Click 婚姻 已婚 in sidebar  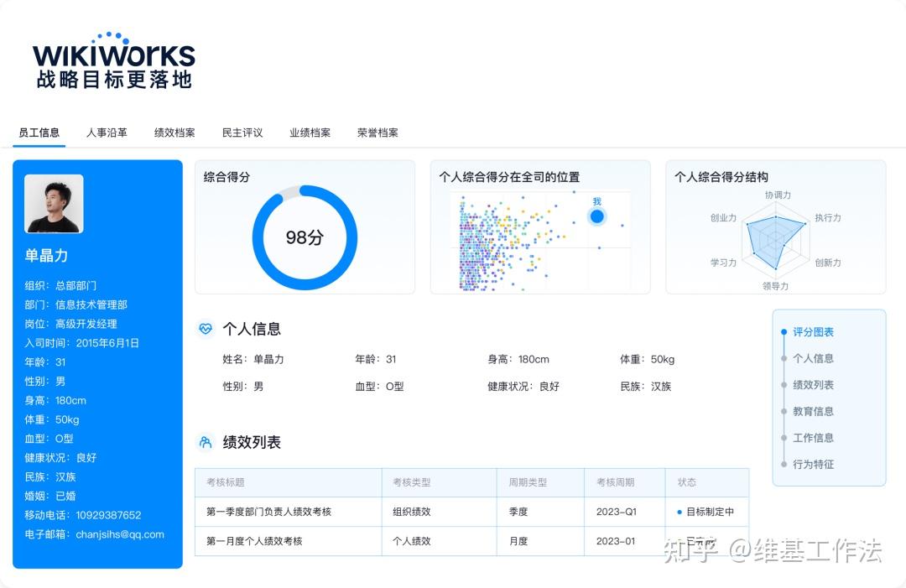pos(49,497)
